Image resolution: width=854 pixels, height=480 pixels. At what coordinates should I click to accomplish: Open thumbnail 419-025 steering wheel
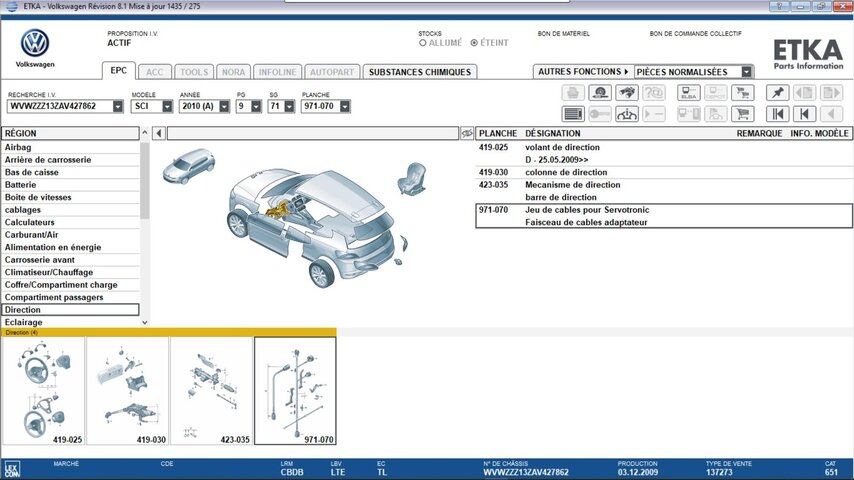point(44,391)
